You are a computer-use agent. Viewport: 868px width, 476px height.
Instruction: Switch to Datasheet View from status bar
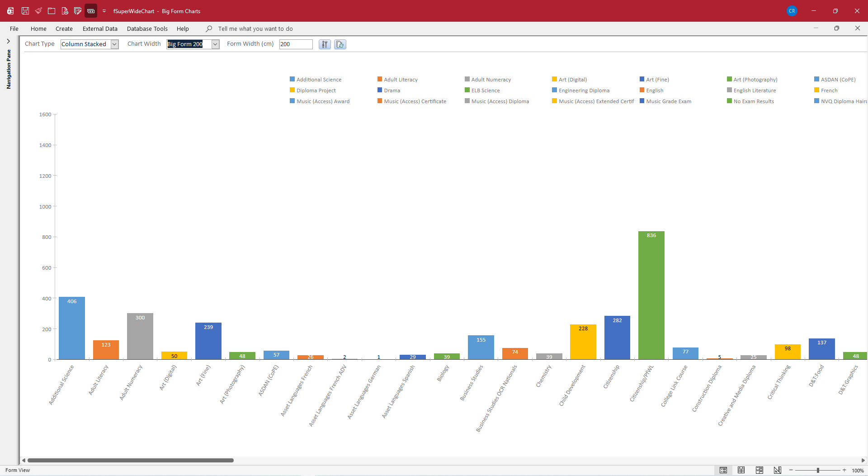(x=741, y=470)
